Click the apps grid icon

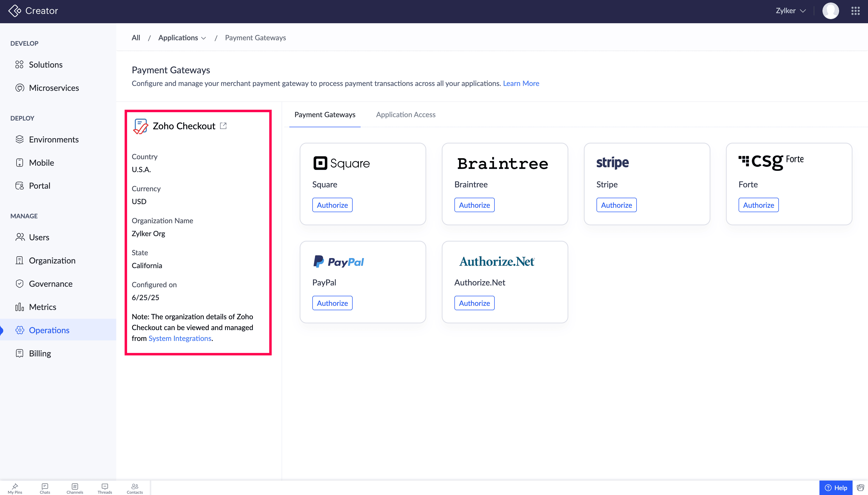tap(855, 11)
